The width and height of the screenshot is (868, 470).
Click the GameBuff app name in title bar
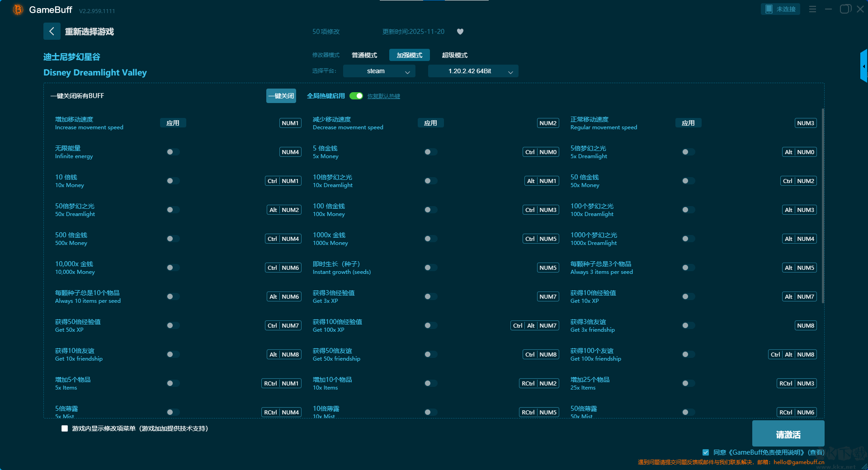coord(51,9)
